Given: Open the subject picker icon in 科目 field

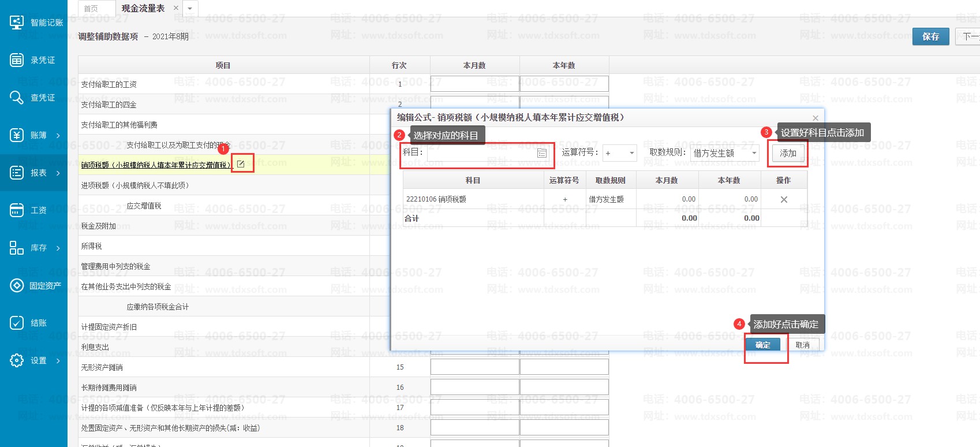Looking at the screenshot, I should [541, 153].
